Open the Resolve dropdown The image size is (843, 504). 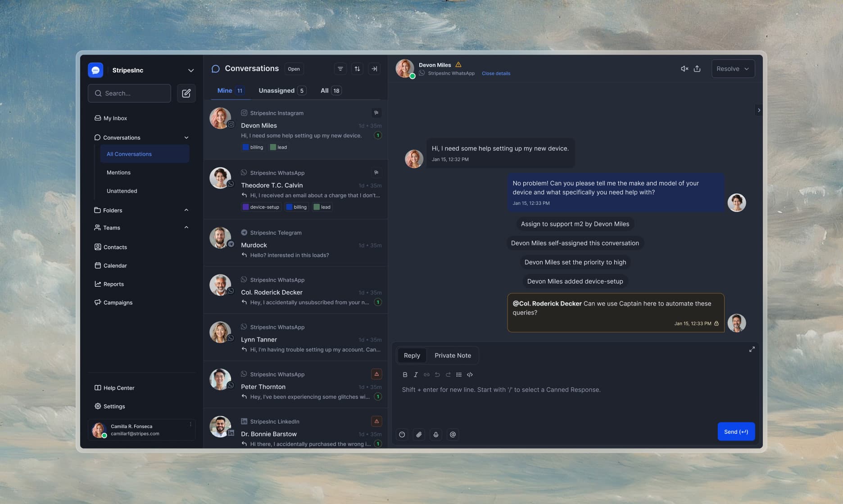coord(733,69)
